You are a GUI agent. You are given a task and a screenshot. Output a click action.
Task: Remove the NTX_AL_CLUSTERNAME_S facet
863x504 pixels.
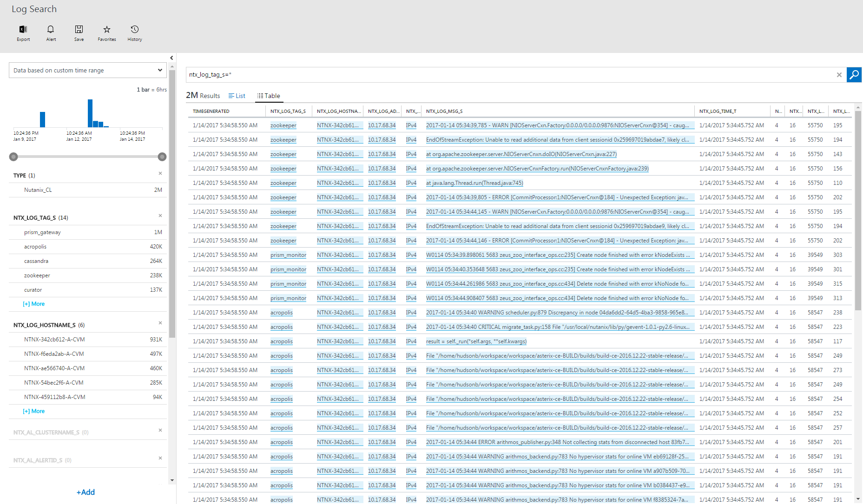[160, 430]
